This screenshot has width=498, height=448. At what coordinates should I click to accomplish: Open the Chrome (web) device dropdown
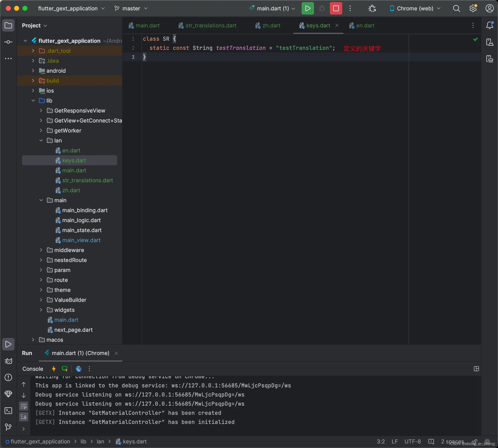415,8
